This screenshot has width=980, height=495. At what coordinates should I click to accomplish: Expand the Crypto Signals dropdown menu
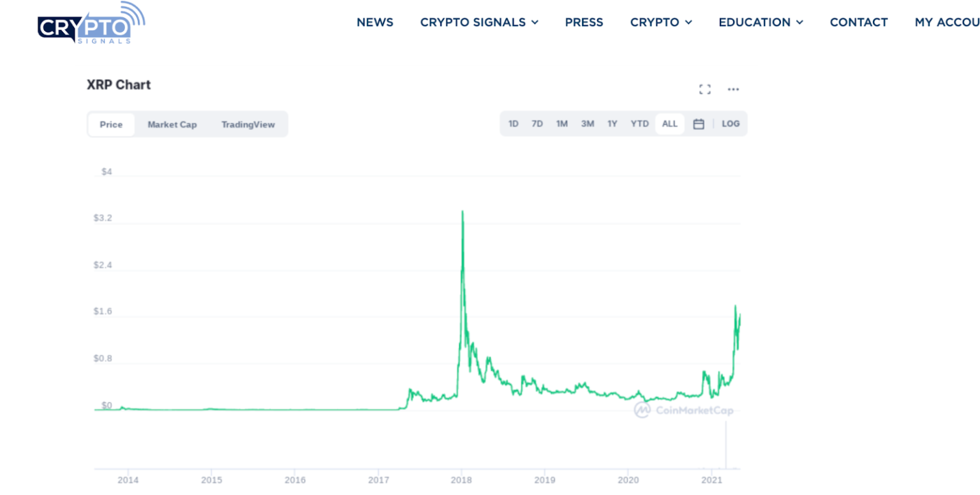click(479, 22)
